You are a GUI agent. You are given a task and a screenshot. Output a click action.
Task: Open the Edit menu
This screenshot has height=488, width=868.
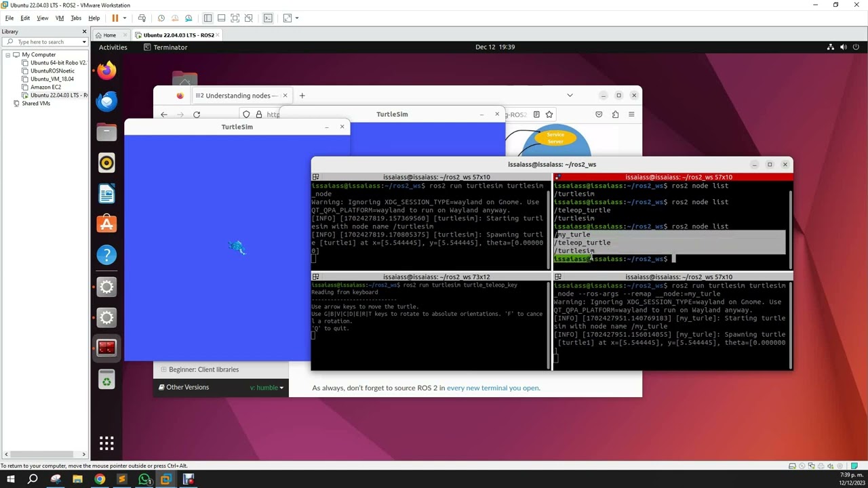point(25,18)
